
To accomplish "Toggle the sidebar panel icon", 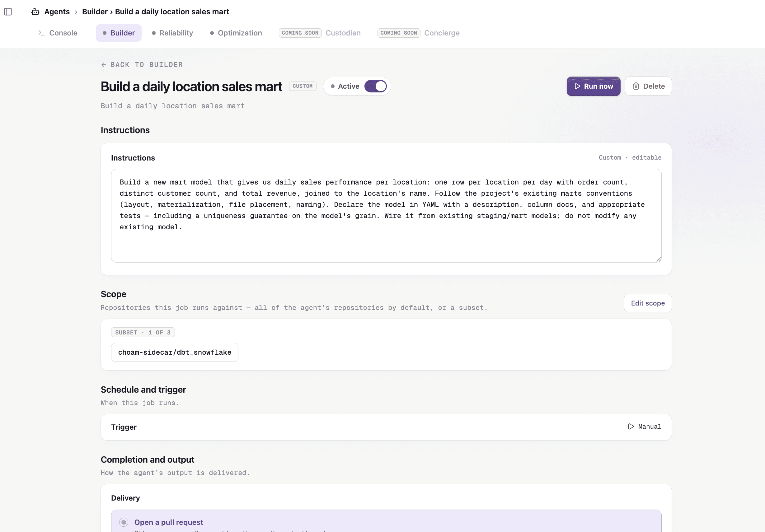I will (8, 12).
